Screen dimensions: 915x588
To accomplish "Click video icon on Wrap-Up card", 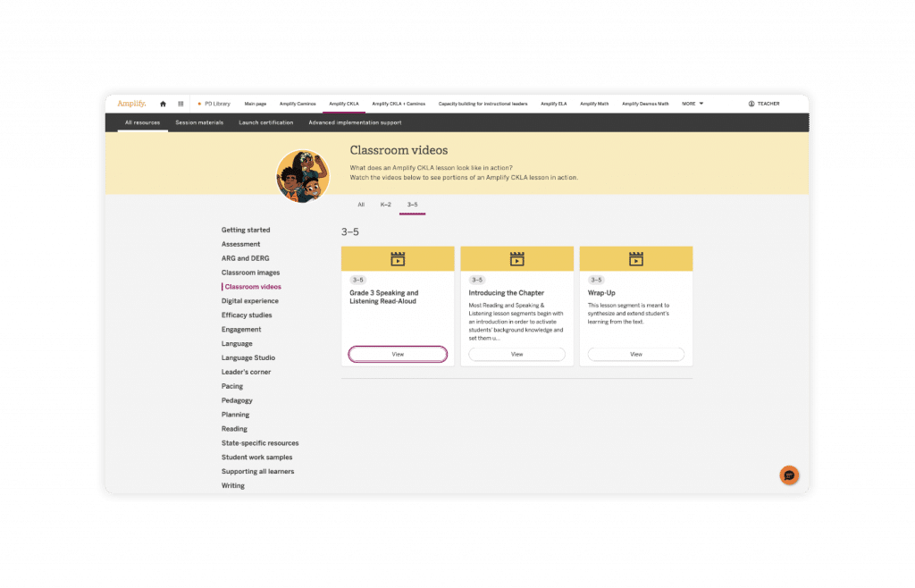I will tap(636, 259).
